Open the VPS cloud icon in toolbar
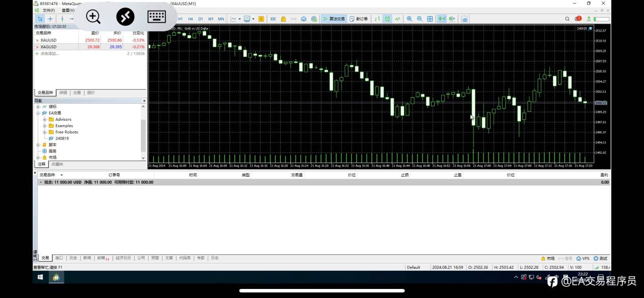 tap(304, 19)
